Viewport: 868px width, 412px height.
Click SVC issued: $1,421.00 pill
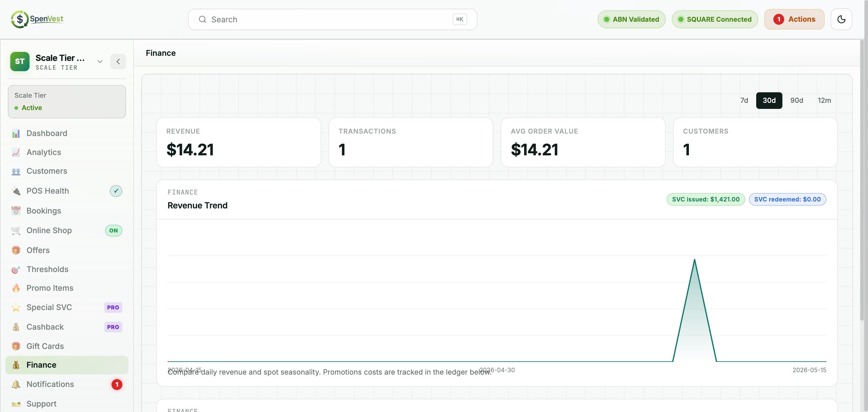pos(706,199)
